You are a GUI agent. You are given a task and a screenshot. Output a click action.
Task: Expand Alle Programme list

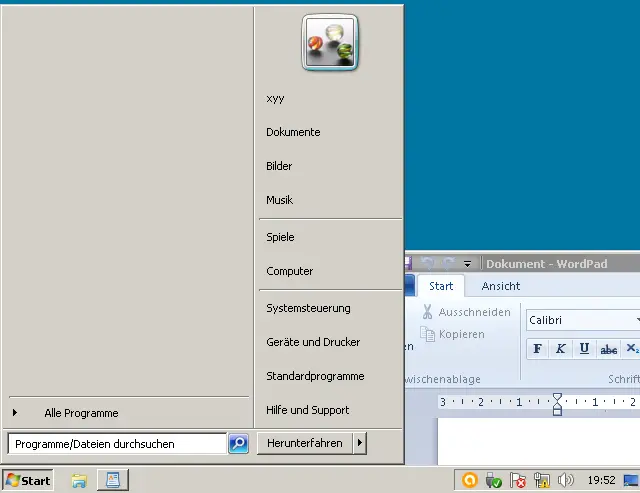coord(80,413)
